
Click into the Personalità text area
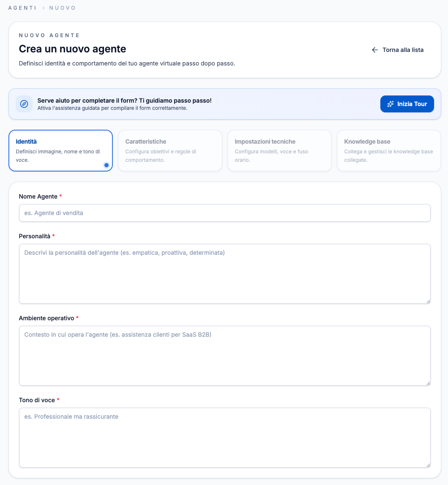[224, 273]
